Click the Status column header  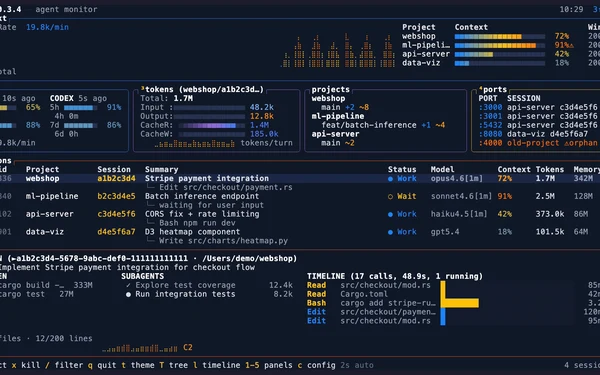coord(402,170)
